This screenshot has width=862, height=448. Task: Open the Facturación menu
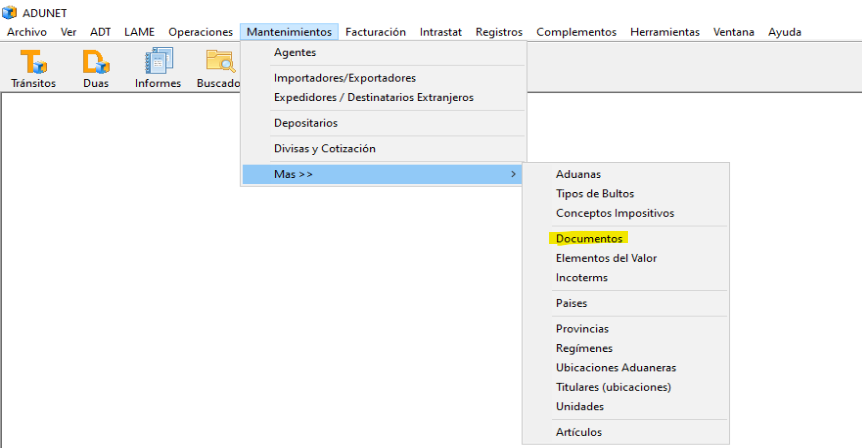376,32
